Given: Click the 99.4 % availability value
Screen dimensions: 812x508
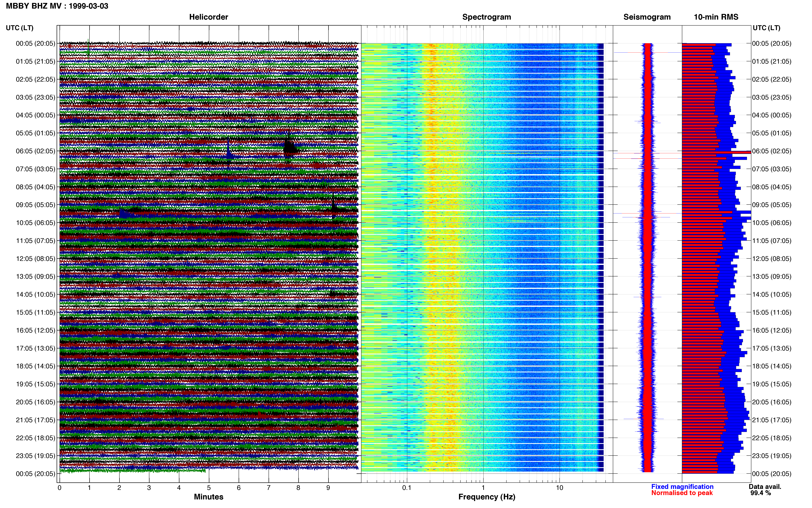Looking at the screenshot, I should coord(761,493).
